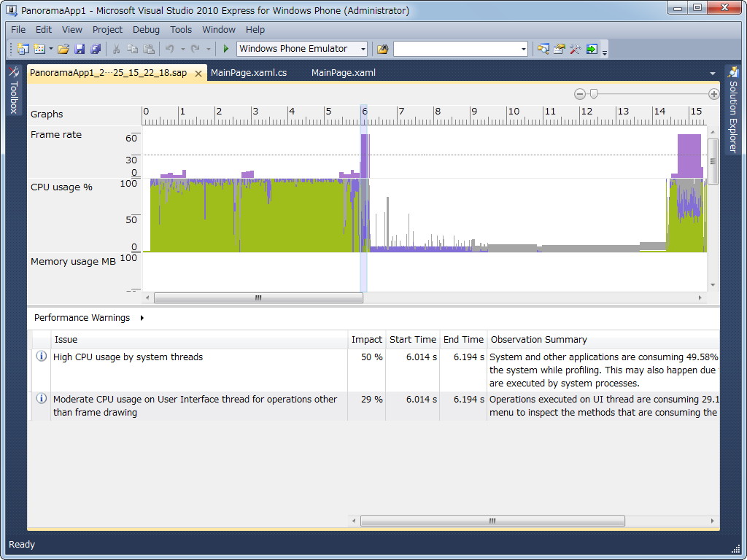
Task: Click the warnings table scroll right arrow
Action: (712, 521)
